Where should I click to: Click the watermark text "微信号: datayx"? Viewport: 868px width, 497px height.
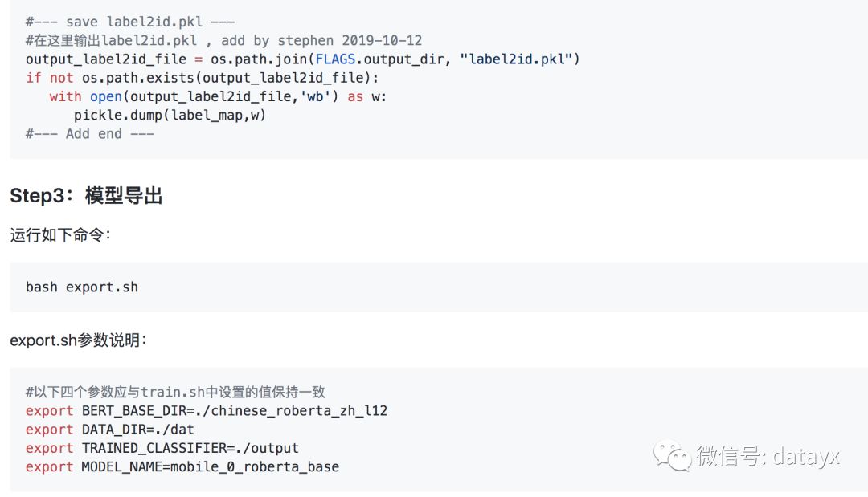(768, 457)
